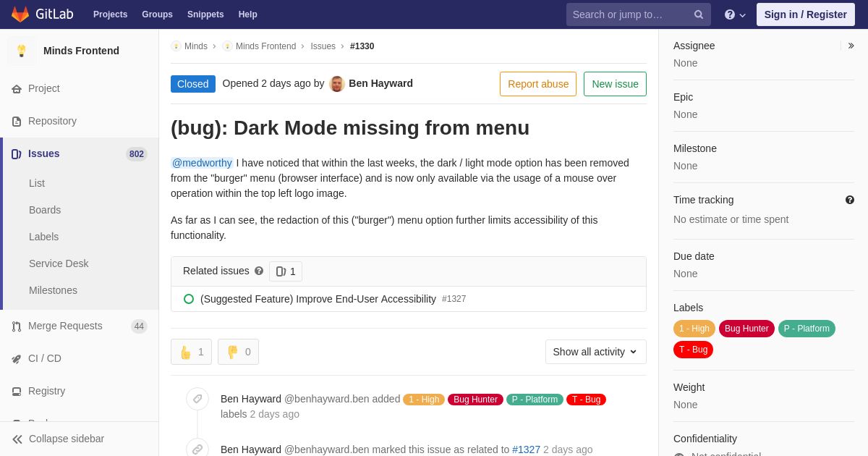Click Minds Frontend breadcrumb link
The image size is (868, 456).
265,46
